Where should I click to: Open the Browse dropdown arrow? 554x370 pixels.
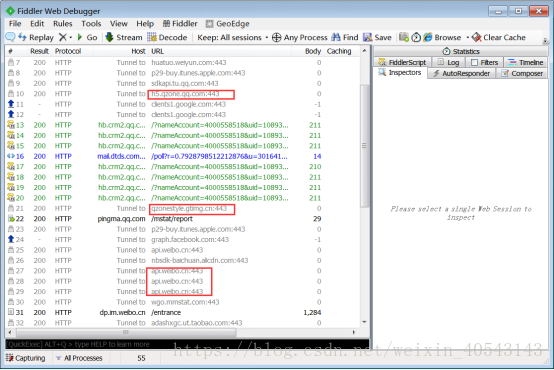click(467, 37)
